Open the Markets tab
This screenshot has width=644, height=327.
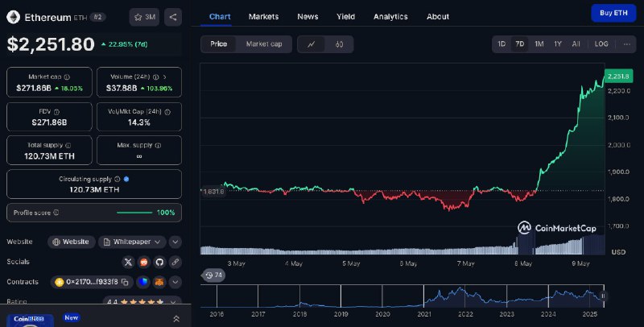(264, 17)
